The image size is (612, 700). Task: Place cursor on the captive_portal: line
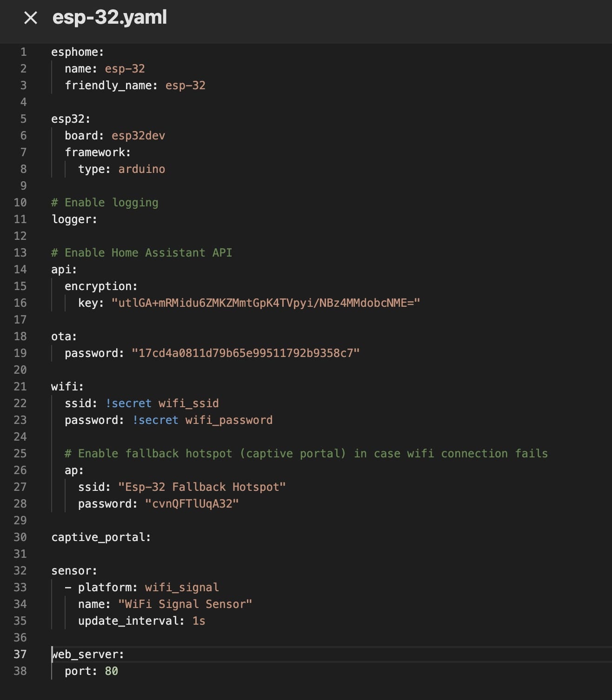point(101,537)
